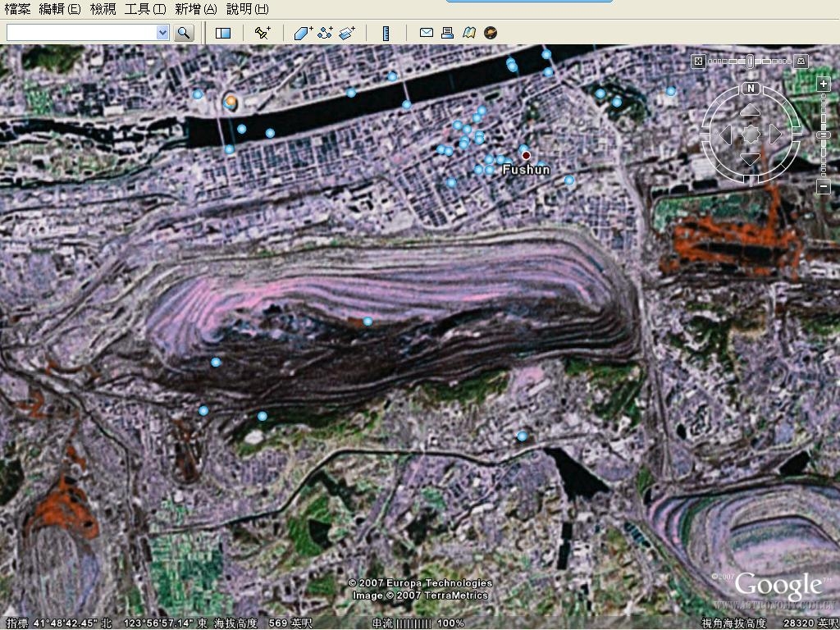Click the email envelope icon
The image size is (840, 630).
(x=427, y=33)
